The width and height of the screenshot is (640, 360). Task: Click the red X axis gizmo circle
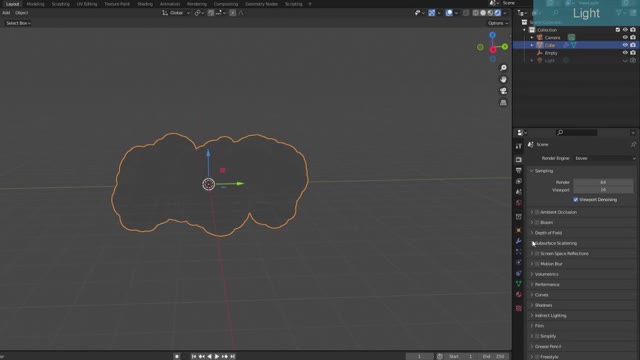(x=493, y=50)
